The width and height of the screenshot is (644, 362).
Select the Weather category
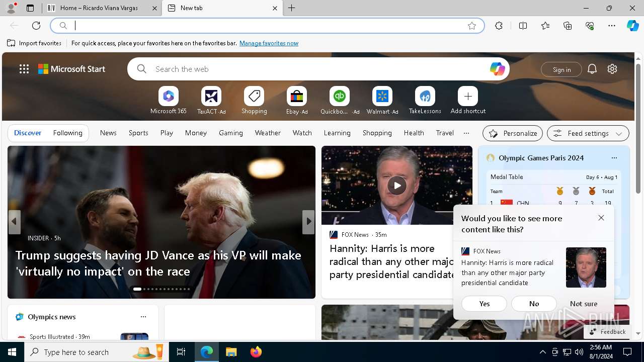(268, 133)
